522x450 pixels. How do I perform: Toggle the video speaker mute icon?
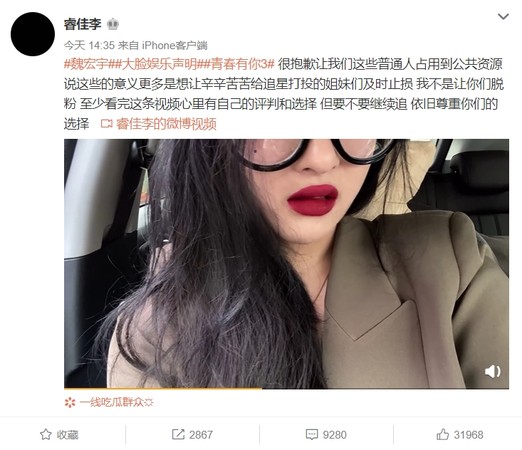click(492, 371)
